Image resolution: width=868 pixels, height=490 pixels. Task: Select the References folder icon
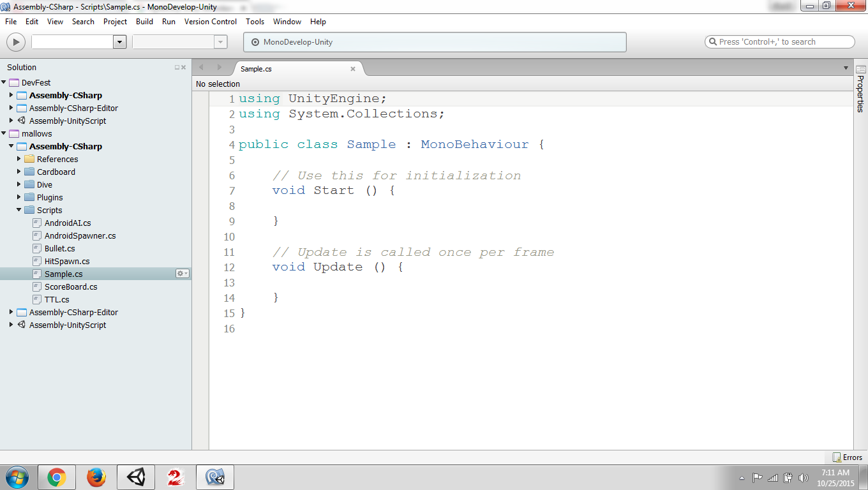[x=29, y=159]
